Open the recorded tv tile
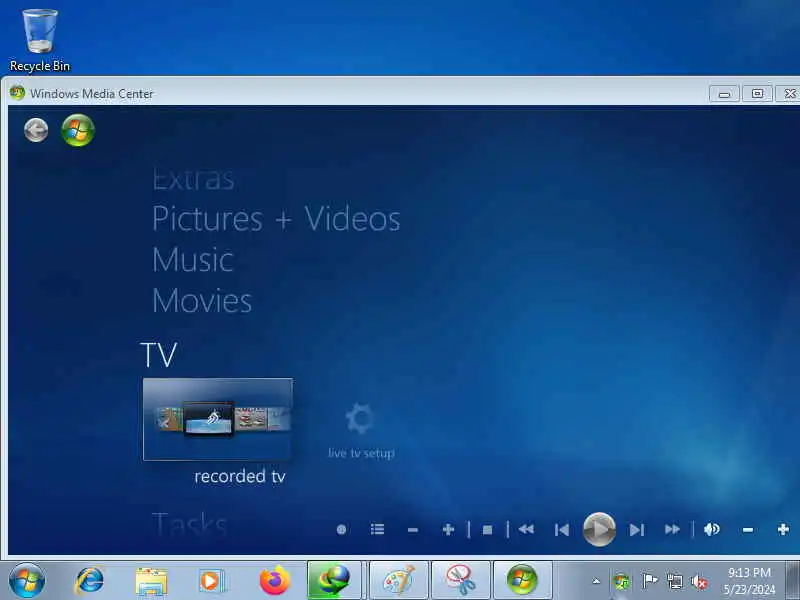The width and height of the screenshot is (800, 600). (x=218, y=419)
